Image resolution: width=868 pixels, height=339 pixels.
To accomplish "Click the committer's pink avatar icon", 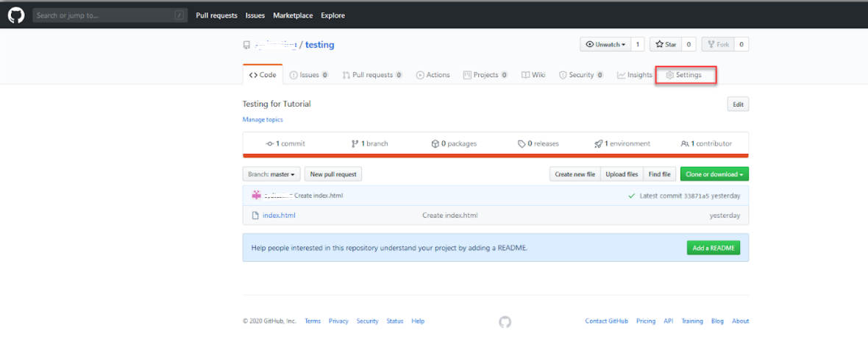I will point(256,195).
